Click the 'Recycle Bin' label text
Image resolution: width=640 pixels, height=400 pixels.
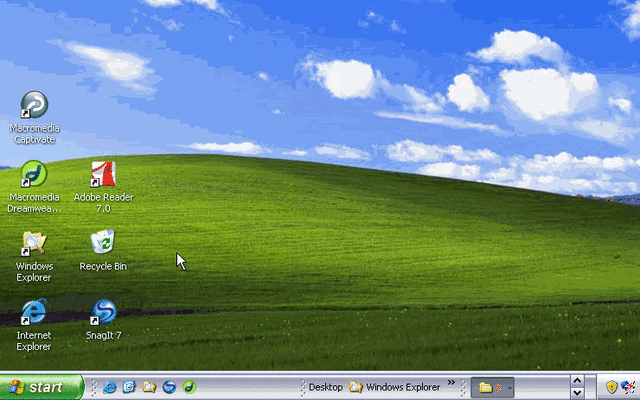(x=103, y=266)
